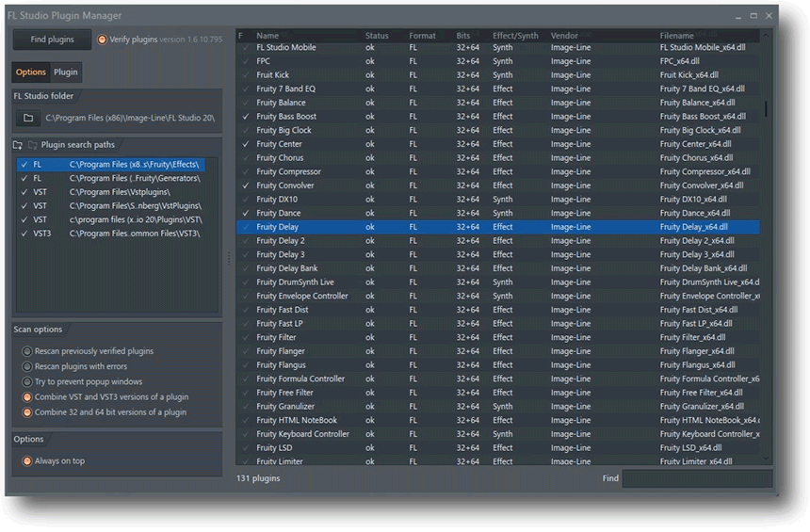Sort by the Vendor column header
Screen dimensions: 810x532
point(564,36)
